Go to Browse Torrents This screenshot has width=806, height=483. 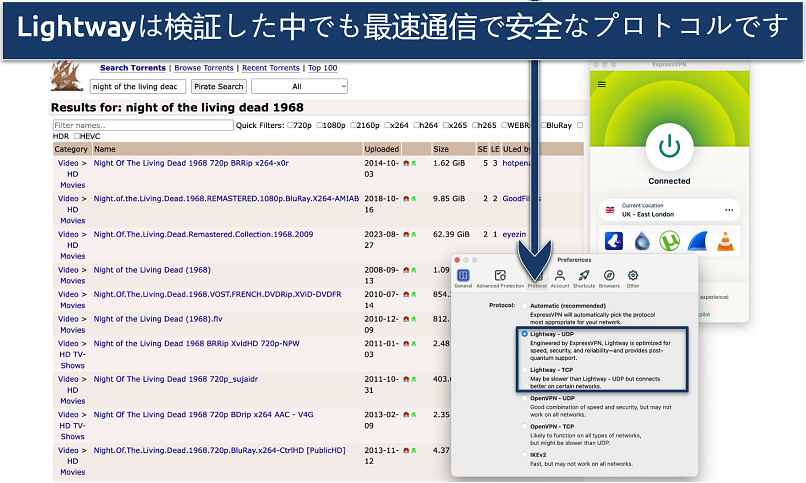click(x=204, y=68)
